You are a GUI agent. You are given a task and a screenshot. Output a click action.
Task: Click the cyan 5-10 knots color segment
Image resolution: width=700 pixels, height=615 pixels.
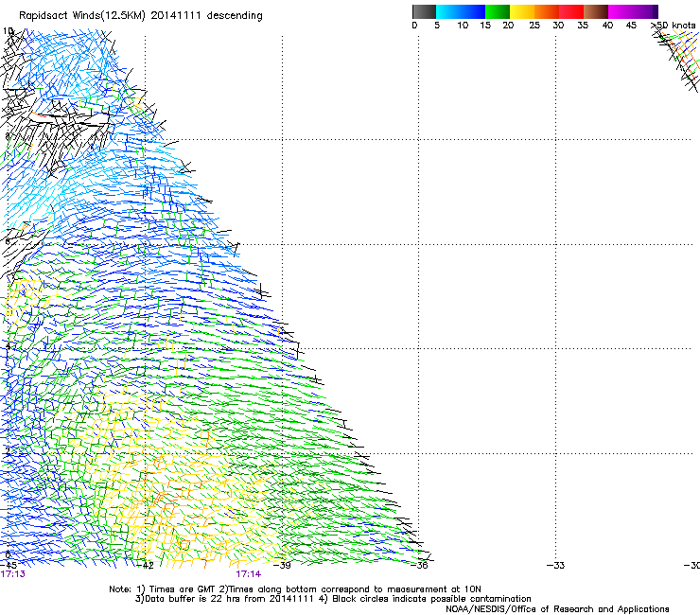(448, 11)
